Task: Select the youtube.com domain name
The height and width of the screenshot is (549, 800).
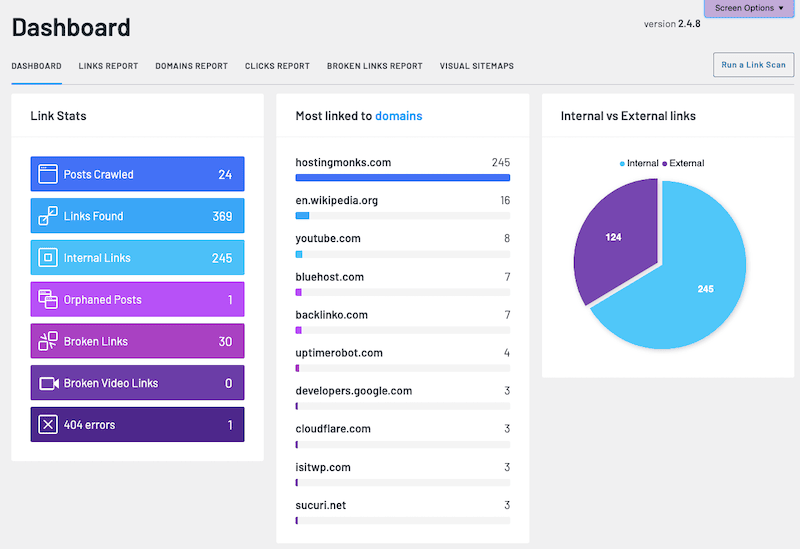Action: 328,238
